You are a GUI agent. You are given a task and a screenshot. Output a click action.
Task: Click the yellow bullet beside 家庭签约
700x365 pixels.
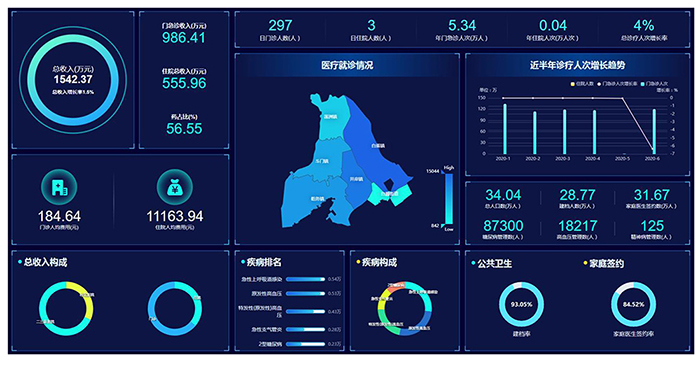(585, 263)
